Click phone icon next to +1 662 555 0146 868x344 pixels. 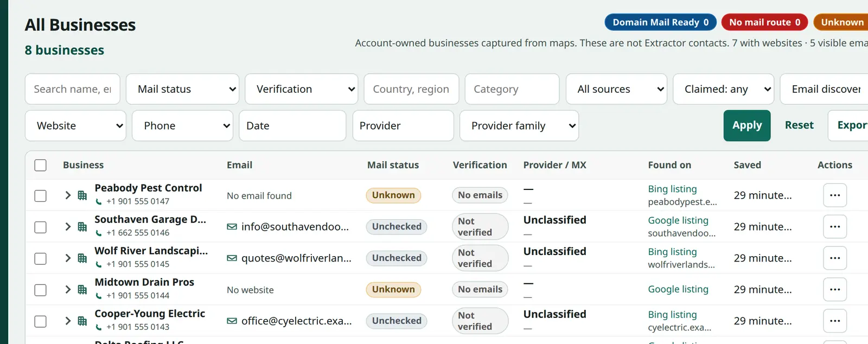point(99,233)
